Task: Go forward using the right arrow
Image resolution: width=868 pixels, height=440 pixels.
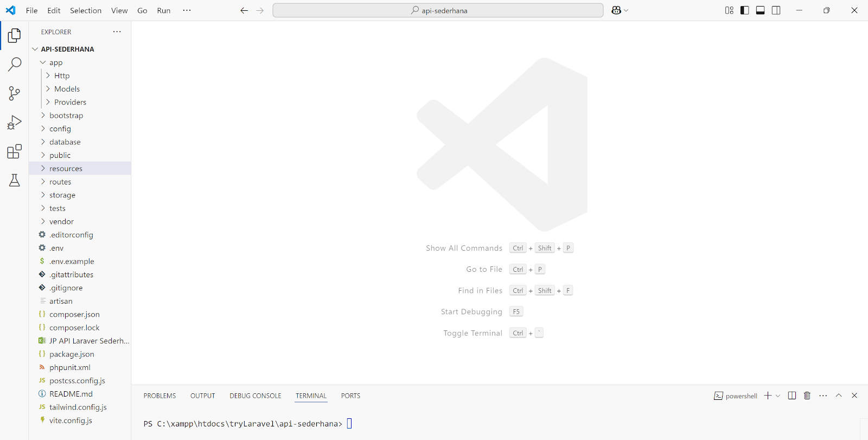Action: pyautogui.click(x=260, y=10)
